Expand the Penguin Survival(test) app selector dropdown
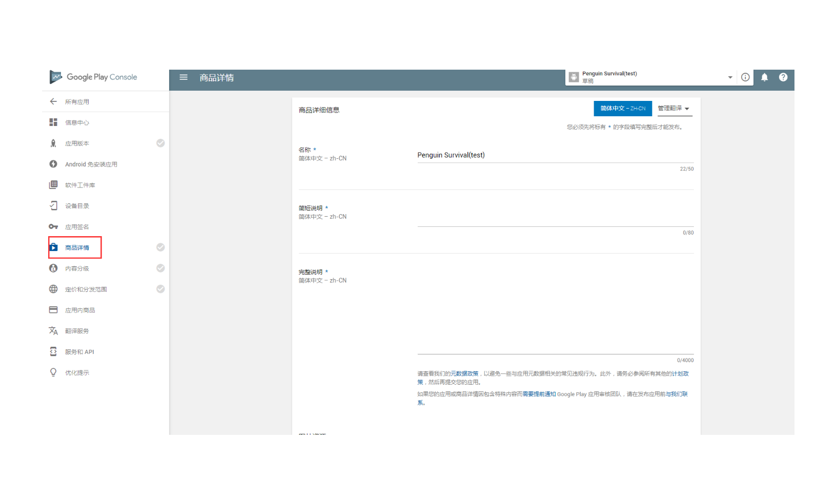The width and height of the screenshot is (836, 504). tap(730, 77)
